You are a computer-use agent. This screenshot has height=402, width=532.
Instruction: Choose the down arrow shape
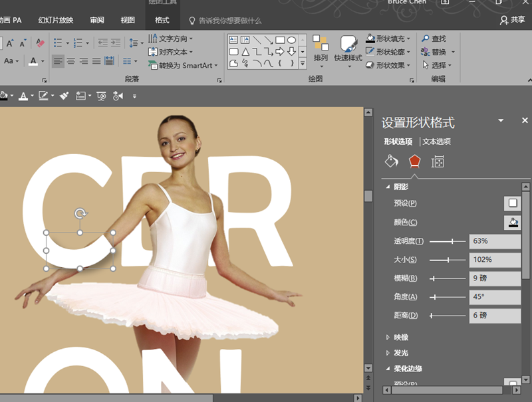pyautogui.click(x=291, y=52)
